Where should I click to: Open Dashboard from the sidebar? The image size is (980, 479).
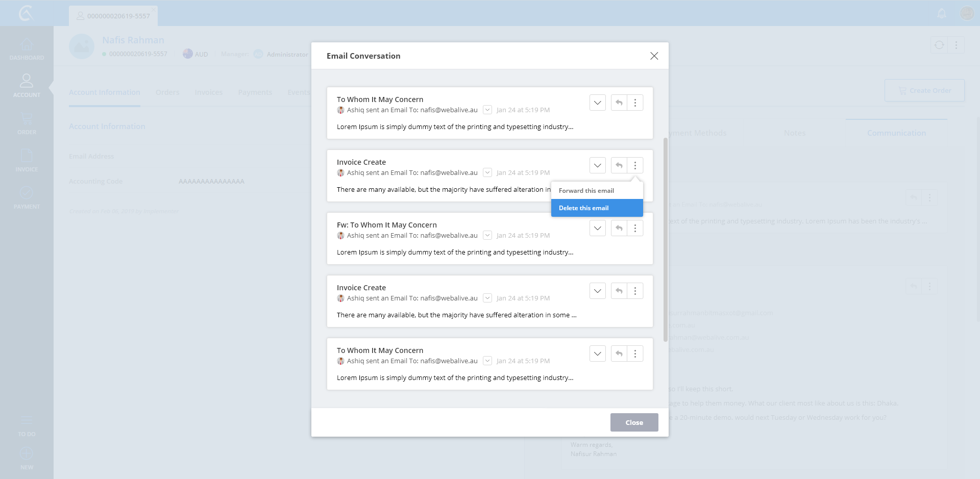coord(27,49)
